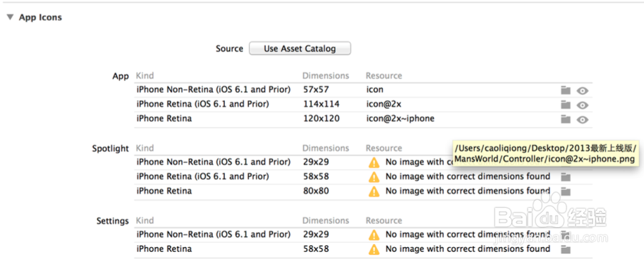
Task: Click the Settings table 'Resource' column header
Action: point(384,221)
